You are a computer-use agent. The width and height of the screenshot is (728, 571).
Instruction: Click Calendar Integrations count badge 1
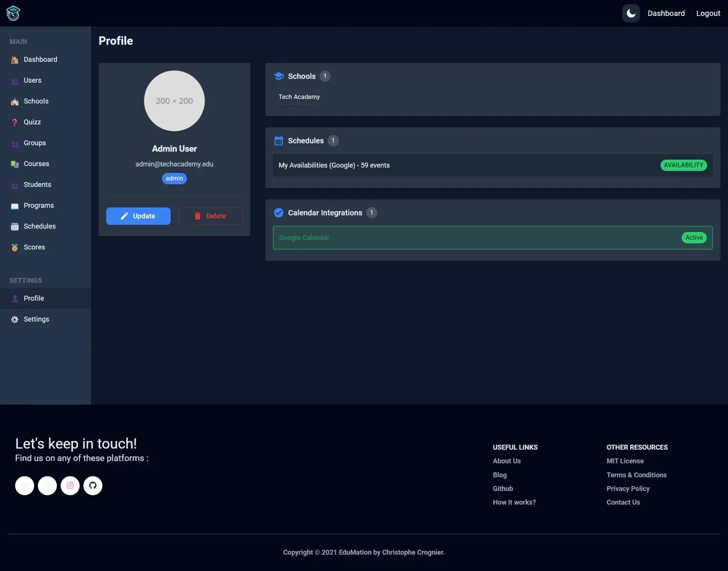372,212
